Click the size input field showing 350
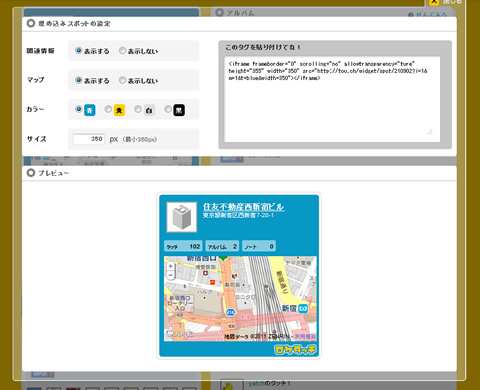This screenshot has width=480, height=390. click(x=89, y=139)
